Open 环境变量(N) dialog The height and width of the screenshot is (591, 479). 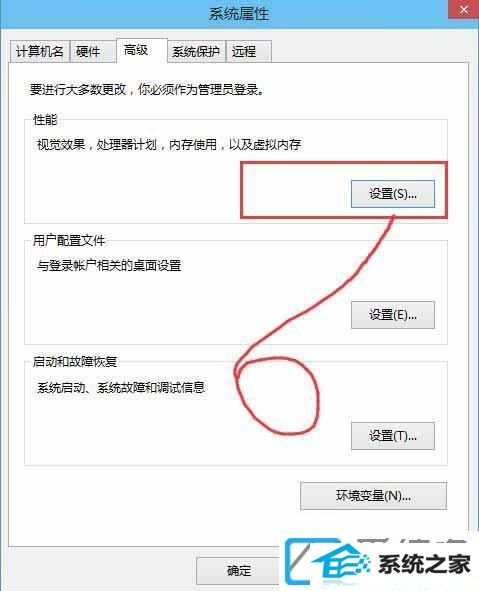coord(373,496)
